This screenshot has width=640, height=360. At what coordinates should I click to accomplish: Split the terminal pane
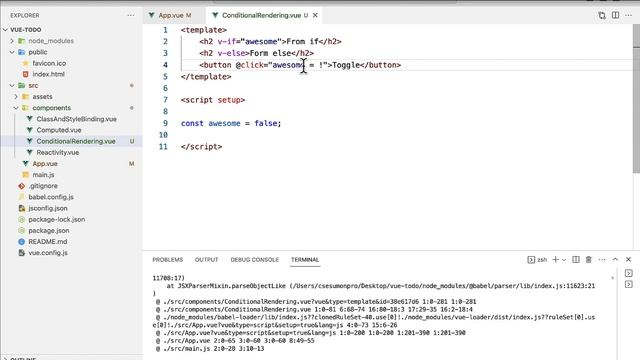pyautogui.click(x=576, y=260)
